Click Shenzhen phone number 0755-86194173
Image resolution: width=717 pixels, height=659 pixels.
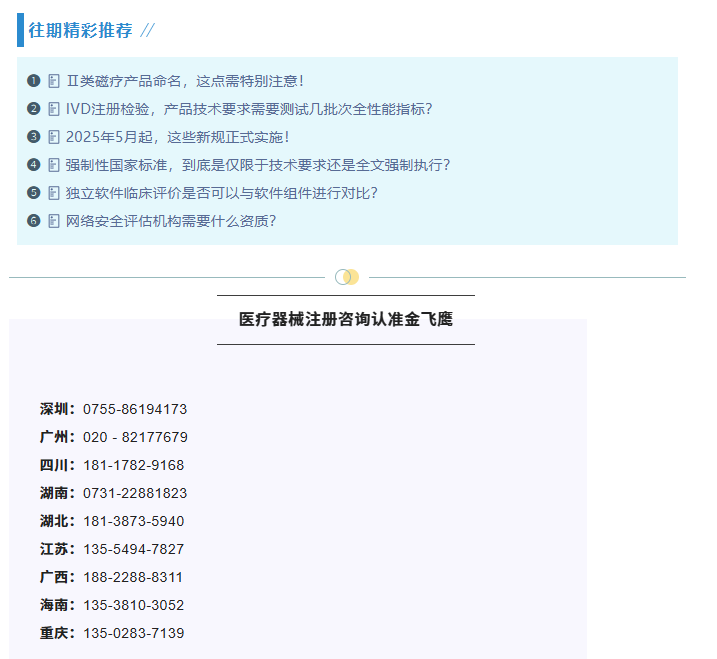(135, 409)
